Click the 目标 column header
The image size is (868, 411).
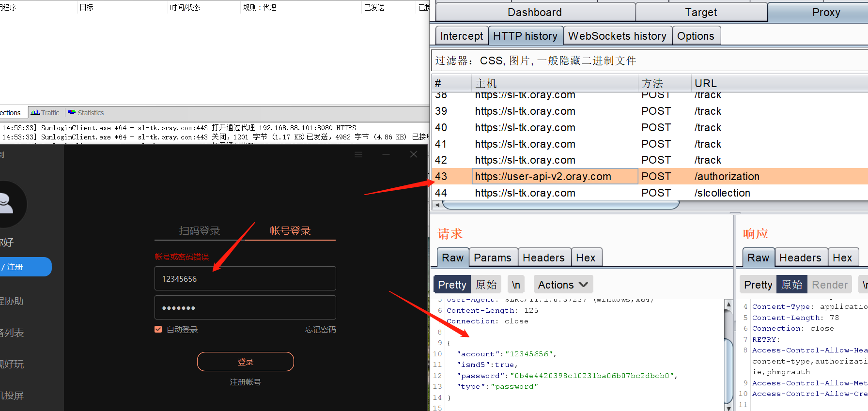122,7
